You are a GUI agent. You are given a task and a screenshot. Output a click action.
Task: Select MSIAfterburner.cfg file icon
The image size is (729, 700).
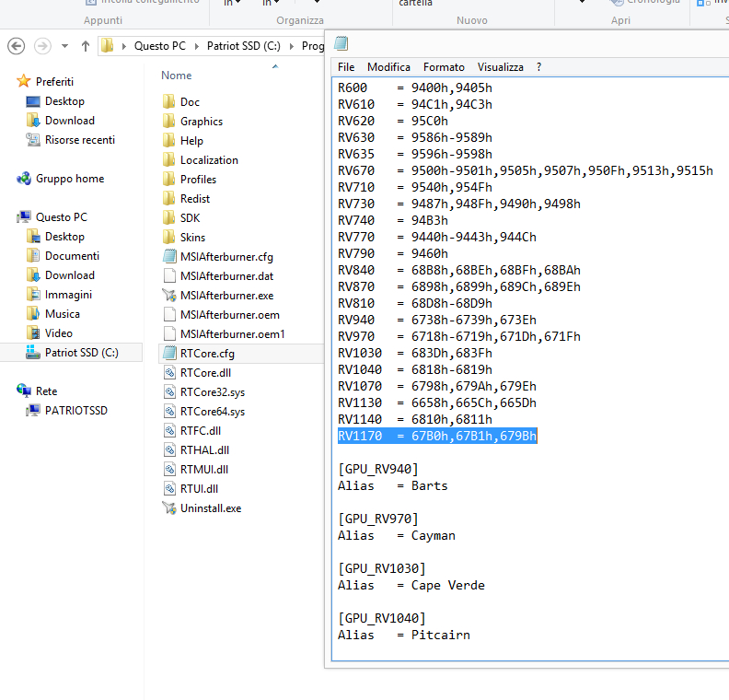click(x=169, y=256)
